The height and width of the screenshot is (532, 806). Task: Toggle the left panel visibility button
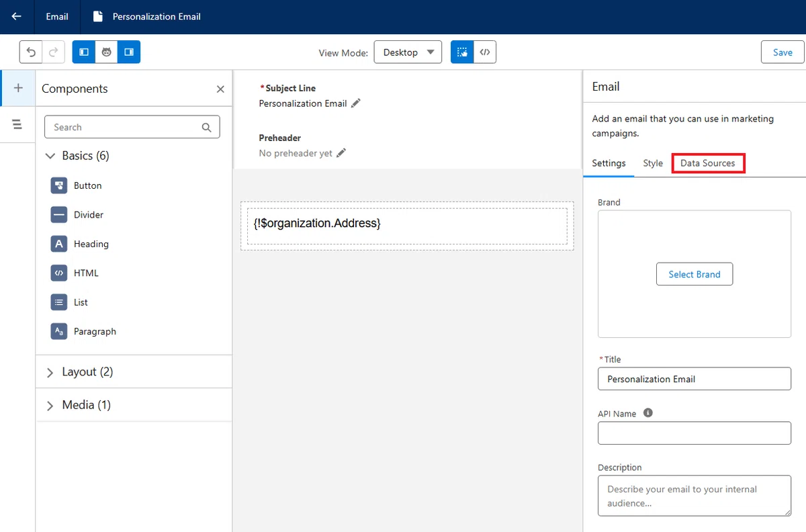pos(84,52)
